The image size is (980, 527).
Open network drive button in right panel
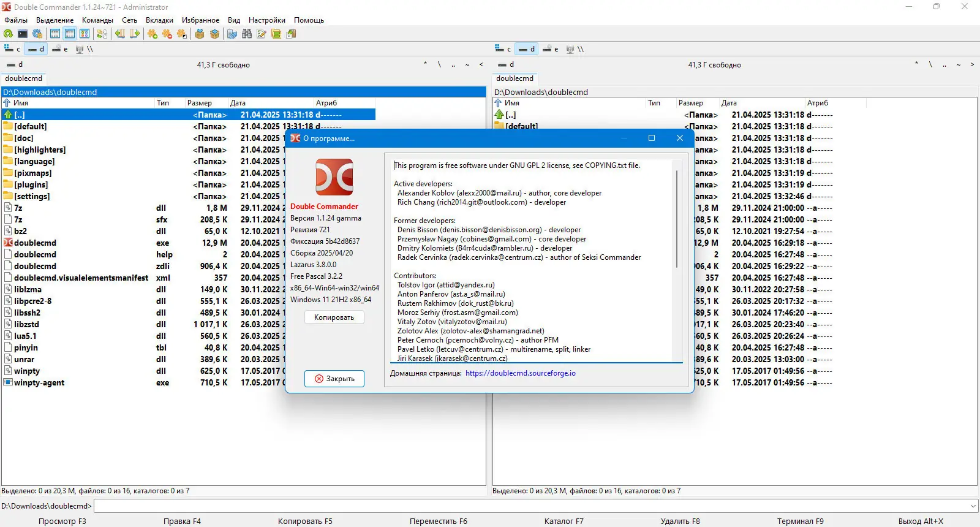pos(575,49)
